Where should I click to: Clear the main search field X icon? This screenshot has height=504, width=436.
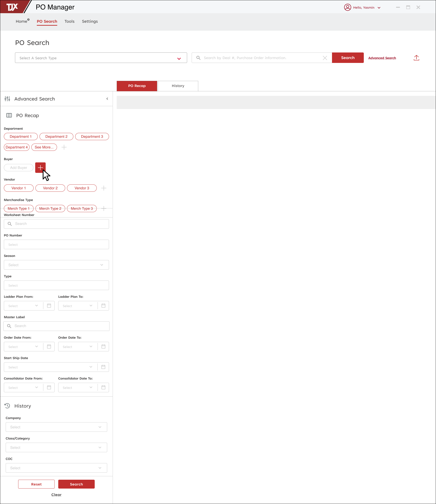coord(325,58)
